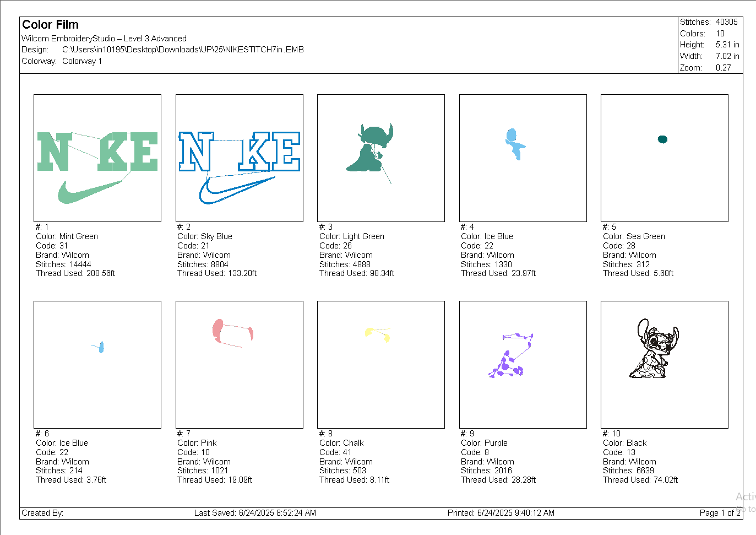Image resolution: width=756 pixels, height=535 pixels.
Task: Click the Height value 5.31 in
Action: (727, 45)
